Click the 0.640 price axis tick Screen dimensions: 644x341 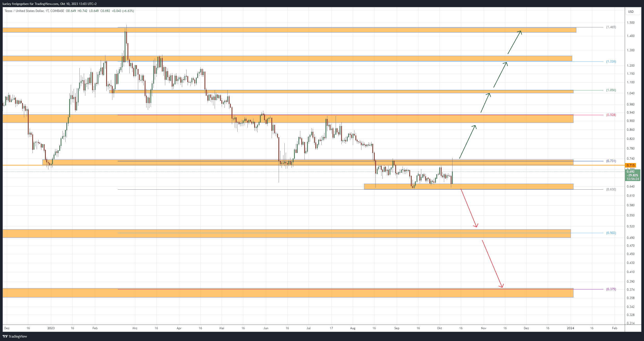click(x=630, y=187)
